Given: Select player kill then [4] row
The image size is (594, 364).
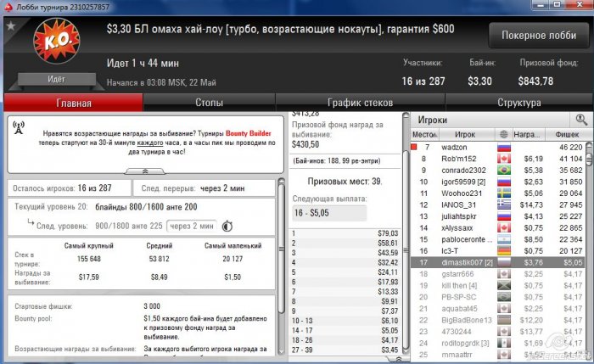Looking at the screenshot, I should click(497, 286).
